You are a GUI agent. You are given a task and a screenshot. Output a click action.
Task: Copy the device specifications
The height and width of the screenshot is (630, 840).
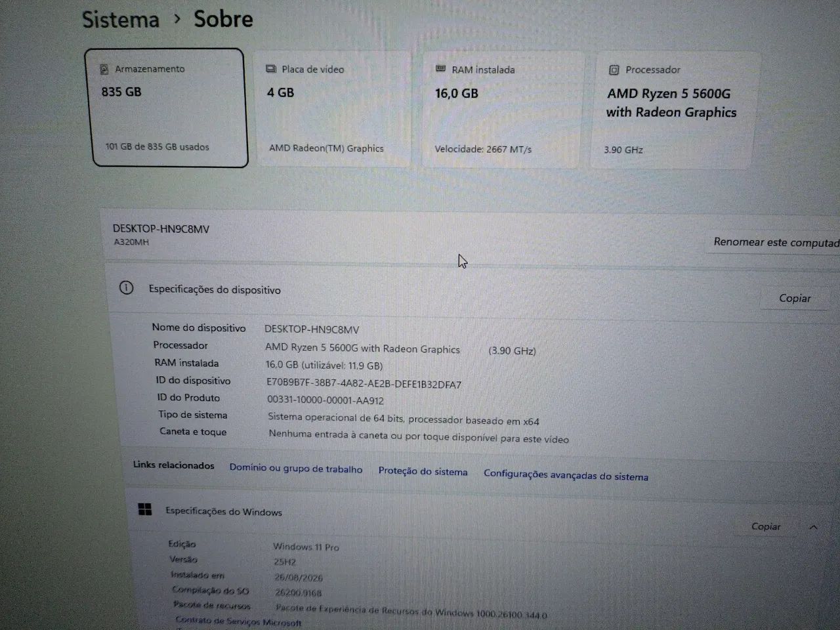[x=795, y=298]
